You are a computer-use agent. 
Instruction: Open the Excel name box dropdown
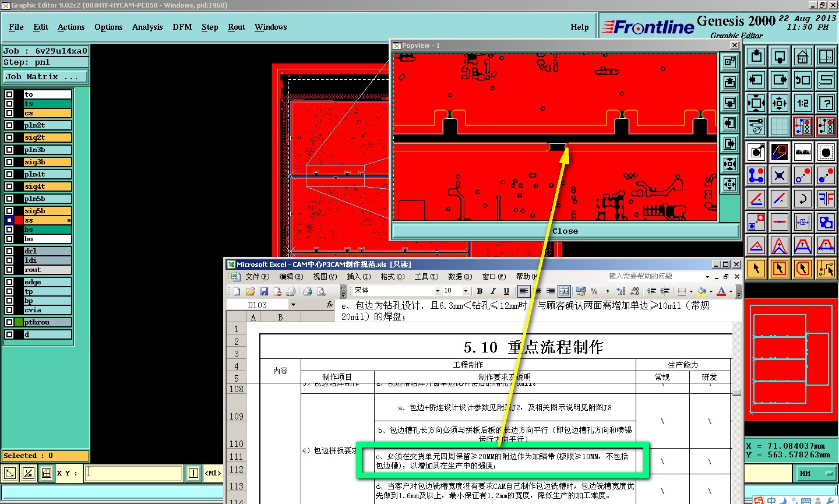[293, 305]
